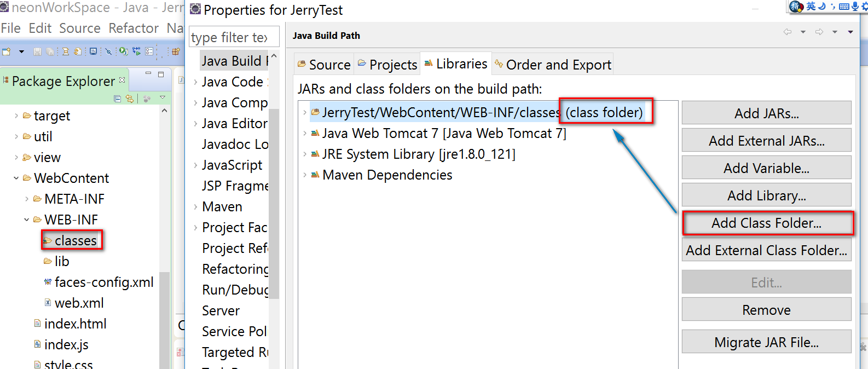This screenshot has width=868, height=369.
Task: Toggle Link with Editor in Package Explorer
Action: tap(130, 99)
